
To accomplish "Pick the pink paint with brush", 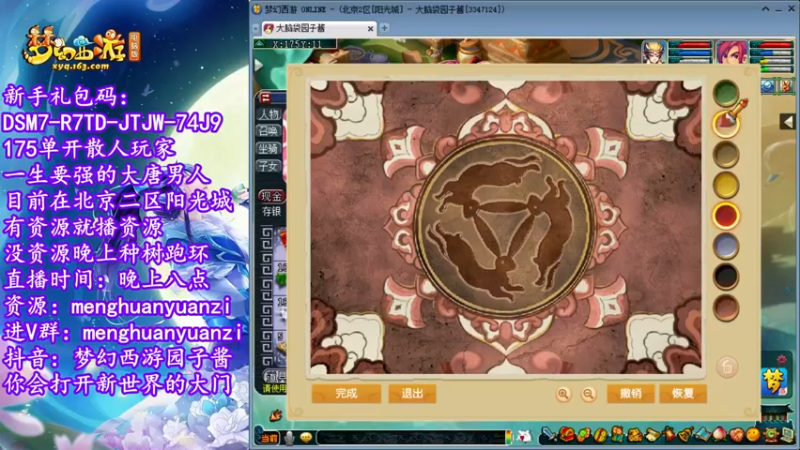I will tap(726, 123).
